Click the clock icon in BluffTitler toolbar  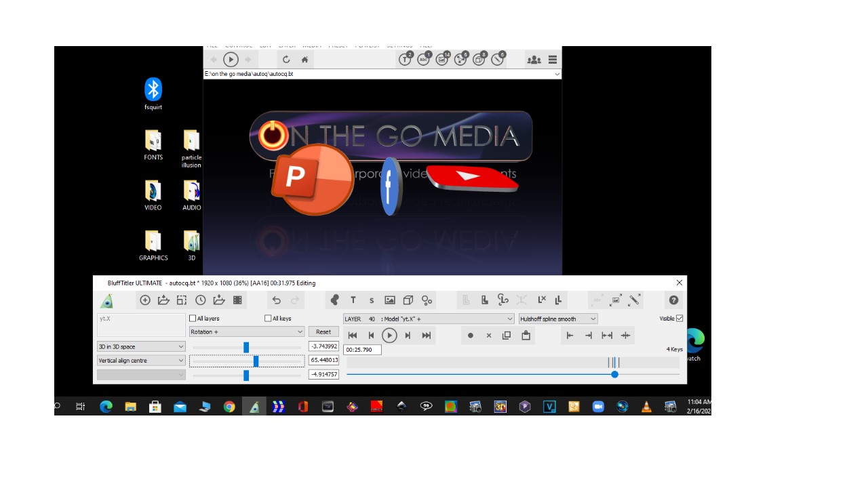tap(201, 300)
